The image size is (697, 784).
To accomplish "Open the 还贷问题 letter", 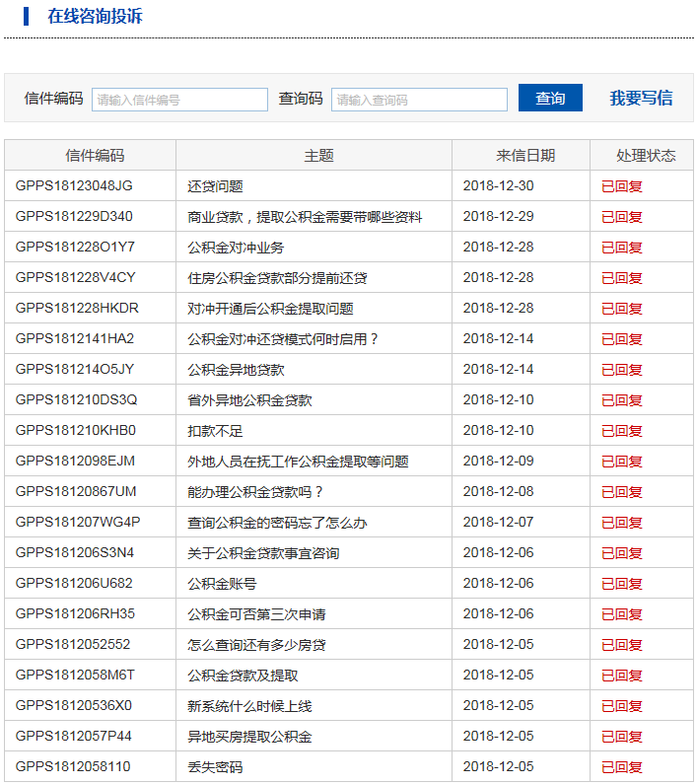I will pos(215,186).
